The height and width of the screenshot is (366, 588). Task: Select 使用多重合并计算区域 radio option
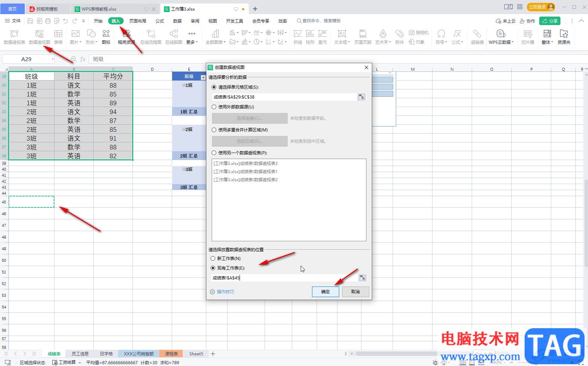click(x=214, y=130)
